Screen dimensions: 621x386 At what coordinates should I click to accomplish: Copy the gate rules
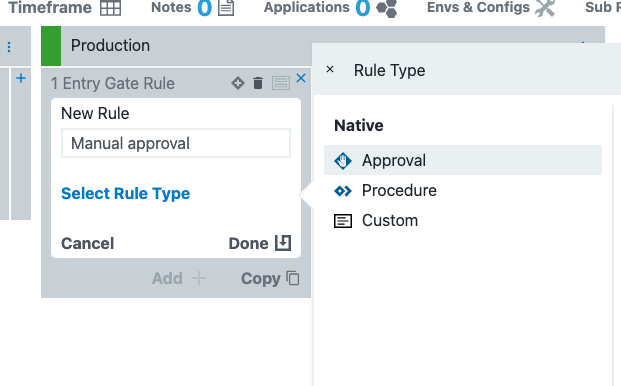(270, 278)
